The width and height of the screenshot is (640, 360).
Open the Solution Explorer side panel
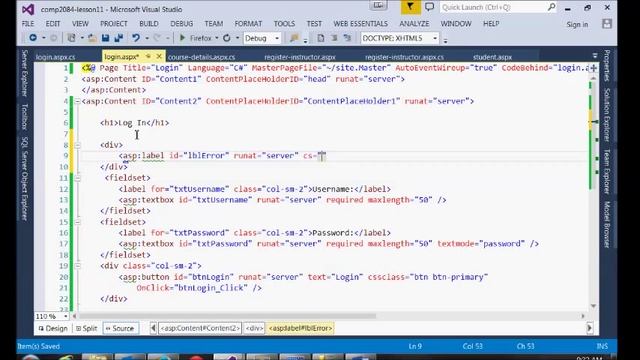coord(607,115)
